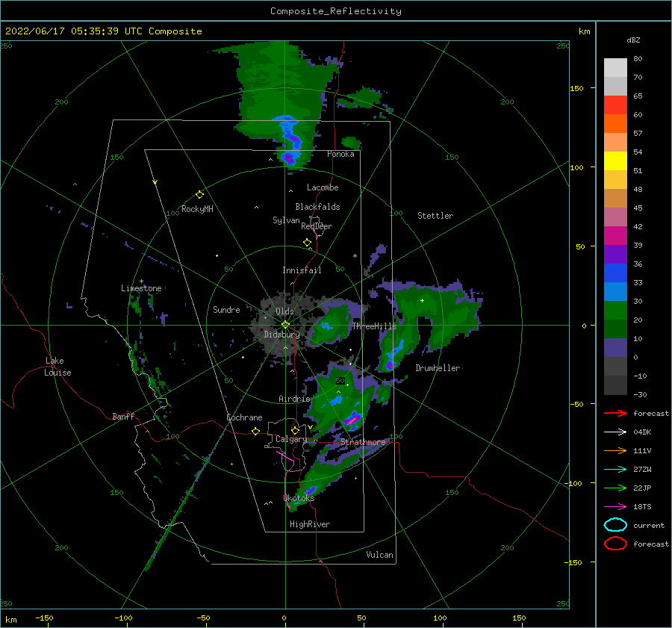
Task: Click the yellow diamond marker below Cochrane
Action: [x=256, y=432]
